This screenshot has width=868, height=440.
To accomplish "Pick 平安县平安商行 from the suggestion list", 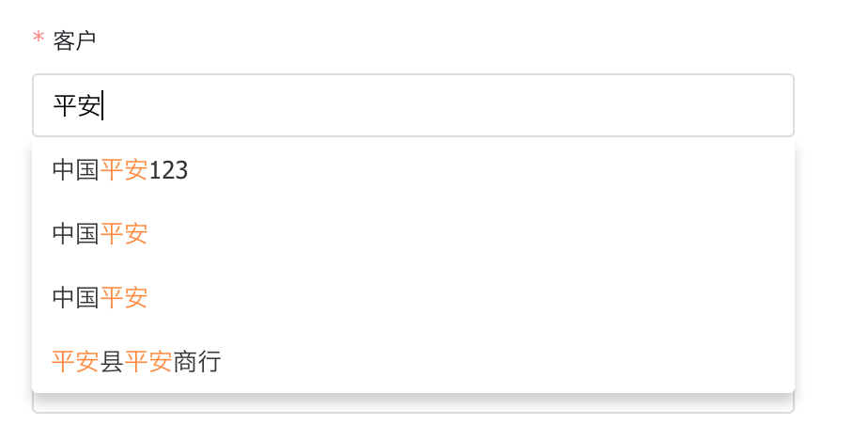I will [413, 361].
